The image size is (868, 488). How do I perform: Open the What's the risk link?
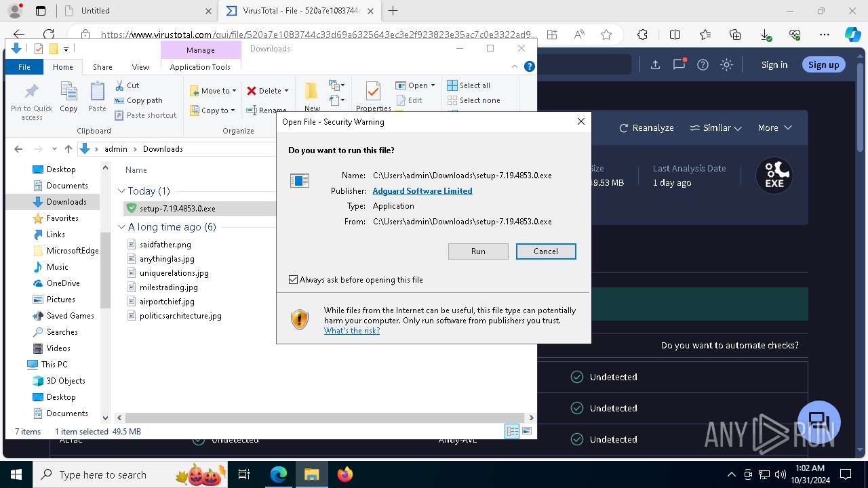click(352, 331)
